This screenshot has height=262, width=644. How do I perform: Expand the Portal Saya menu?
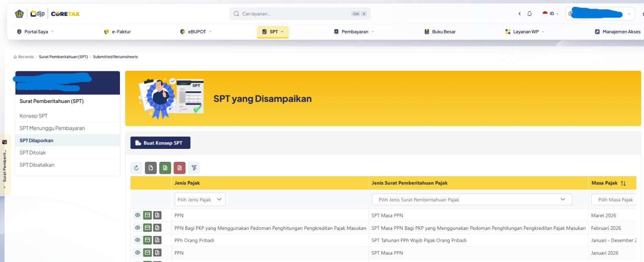click(x=35, y=32)
